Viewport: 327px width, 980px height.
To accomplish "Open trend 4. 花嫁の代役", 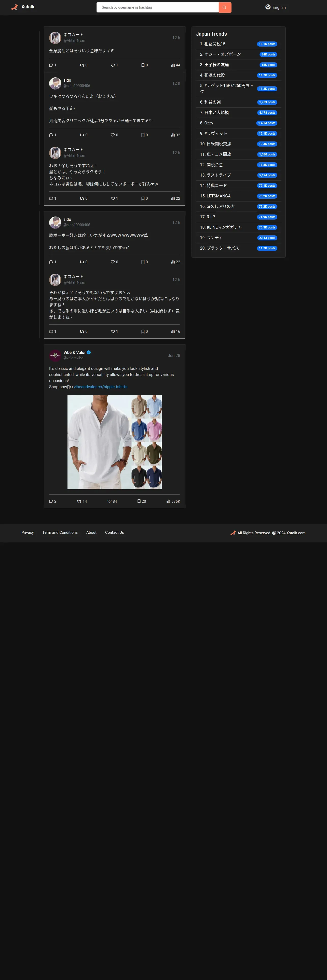I will point(212,75).
